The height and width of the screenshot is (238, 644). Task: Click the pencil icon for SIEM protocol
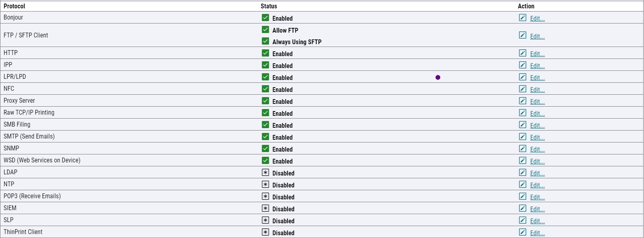coord(523,208)
